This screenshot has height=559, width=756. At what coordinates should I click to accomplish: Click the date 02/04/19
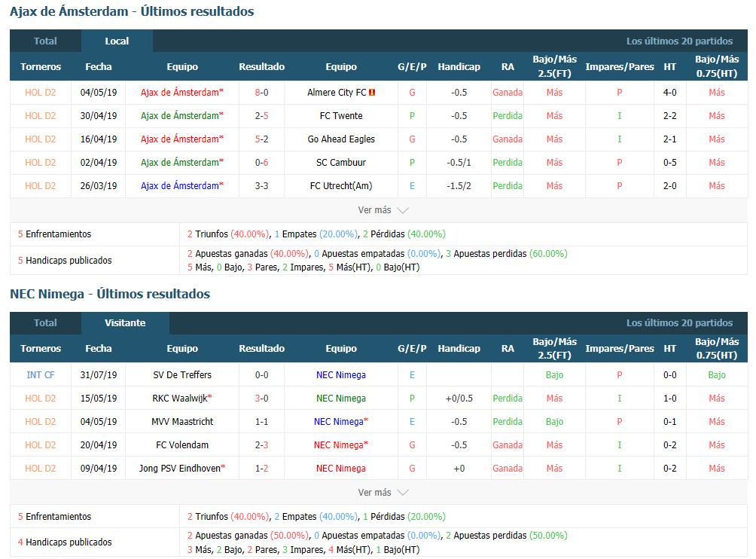99,163
